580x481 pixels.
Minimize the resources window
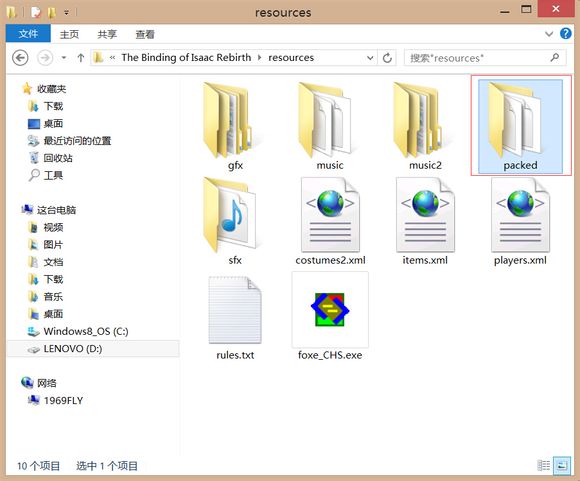(505, 11)
